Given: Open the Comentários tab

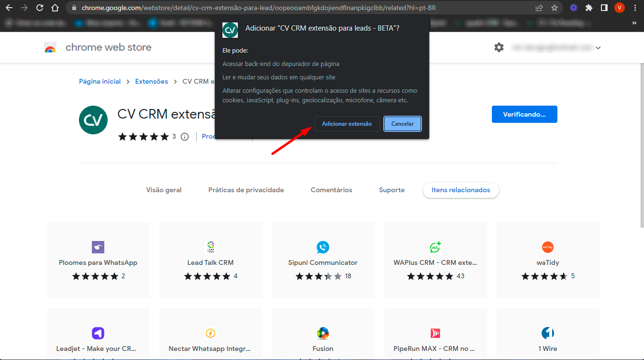Looking at the screenshot, I should click(332, 190).
